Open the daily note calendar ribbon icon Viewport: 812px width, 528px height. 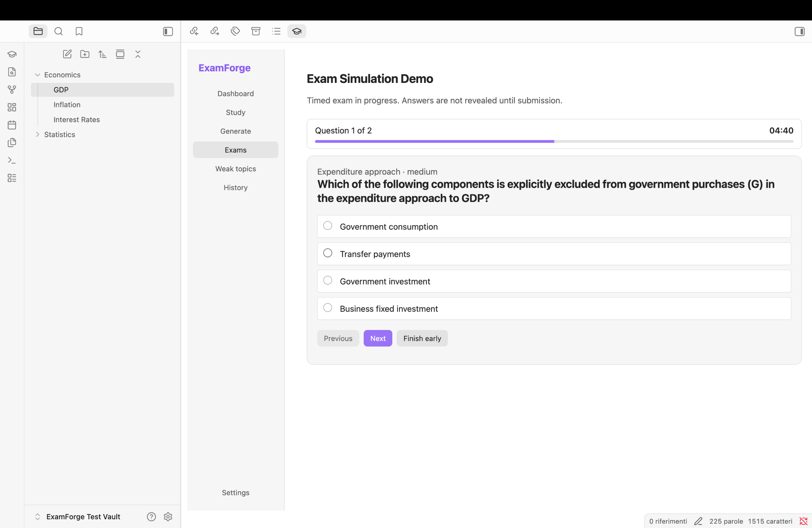pyautogui.click(x=12, y=125)
